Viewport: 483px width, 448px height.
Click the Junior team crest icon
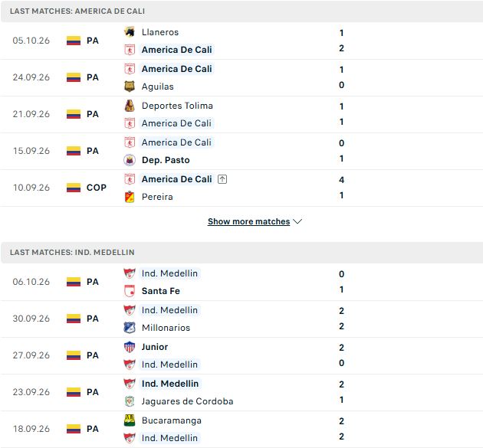[x=130, y=347]
